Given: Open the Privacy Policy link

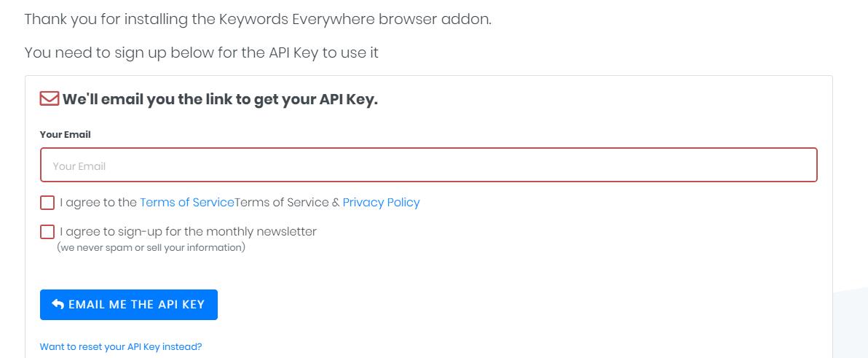Looking at the screenshot, I should [382, 202].
